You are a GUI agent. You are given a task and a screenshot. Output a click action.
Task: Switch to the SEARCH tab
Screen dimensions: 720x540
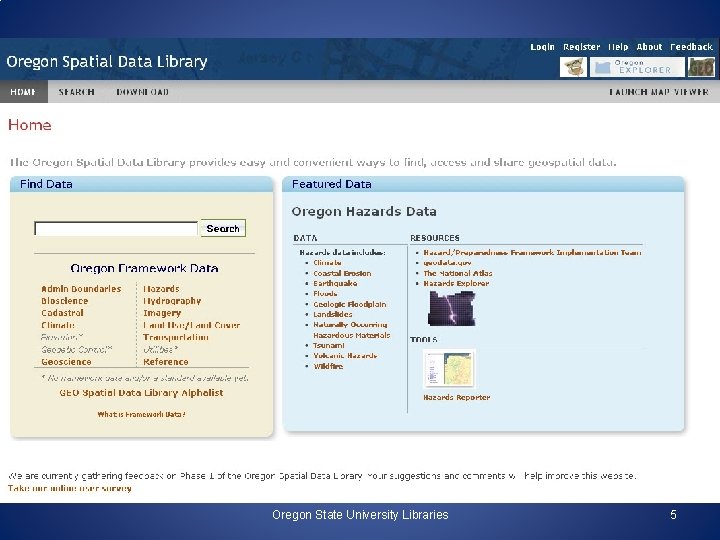(x=77, y=92)
